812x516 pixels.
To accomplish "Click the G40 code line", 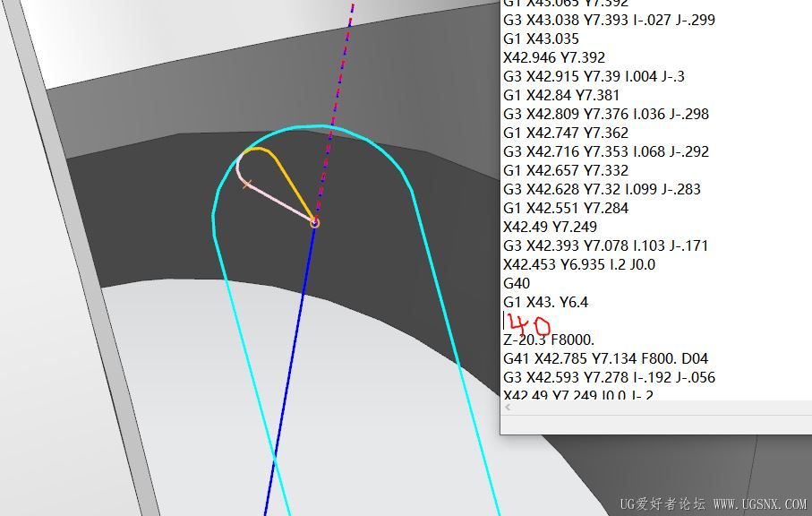I will [517, 283].
